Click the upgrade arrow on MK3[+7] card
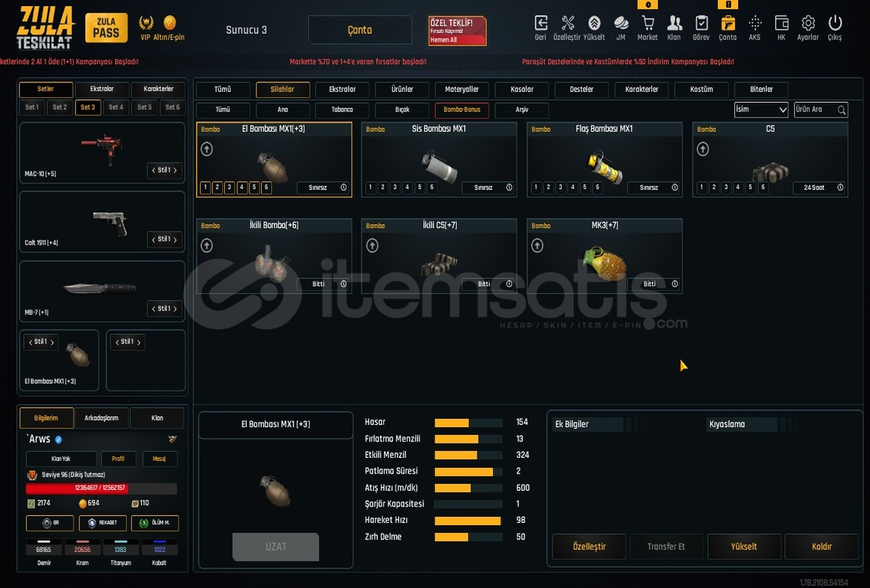The width and height of the screenshot is (870, 588). point(537,245)
